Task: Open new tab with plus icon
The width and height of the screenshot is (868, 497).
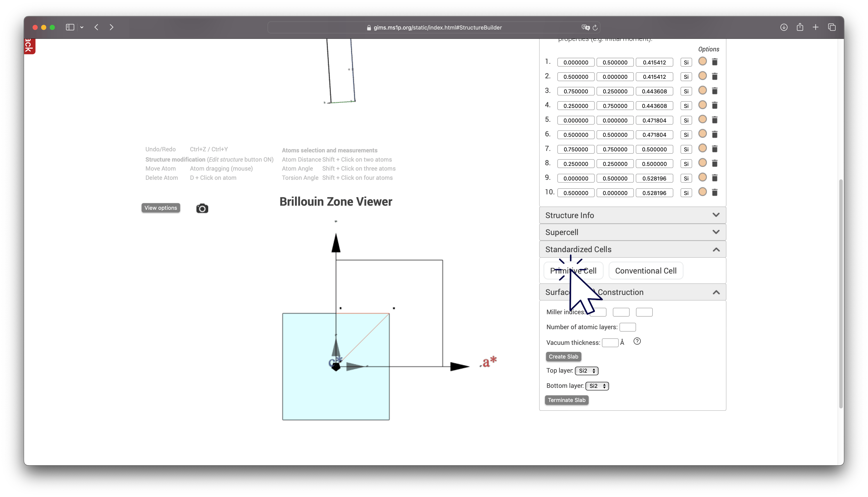Action: pyautogui.click(x=815, y=27)
